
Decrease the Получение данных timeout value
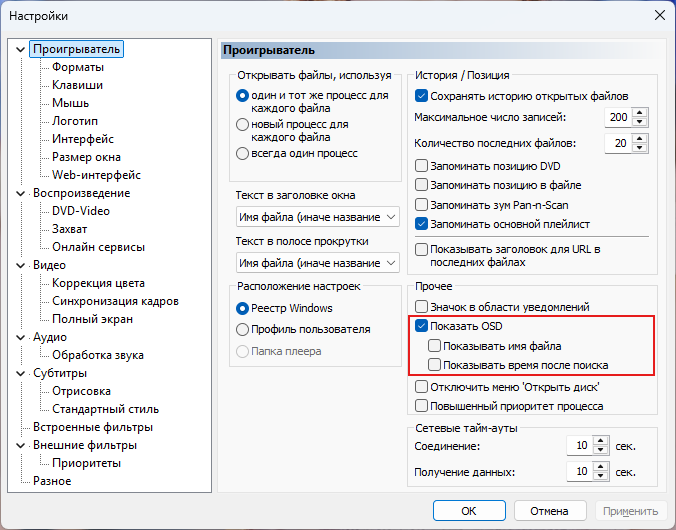point(601,477)
